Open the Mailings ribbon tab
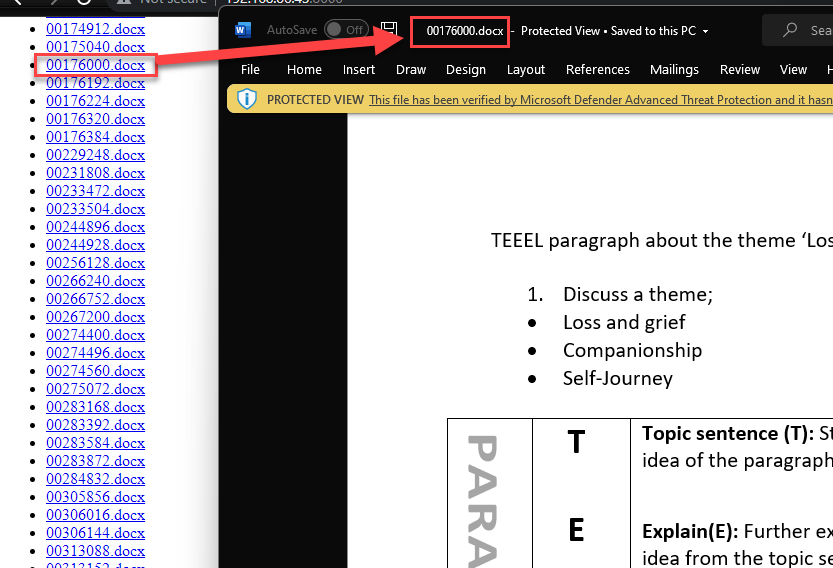The image size is (833, 568). click(x=674, y=70)
